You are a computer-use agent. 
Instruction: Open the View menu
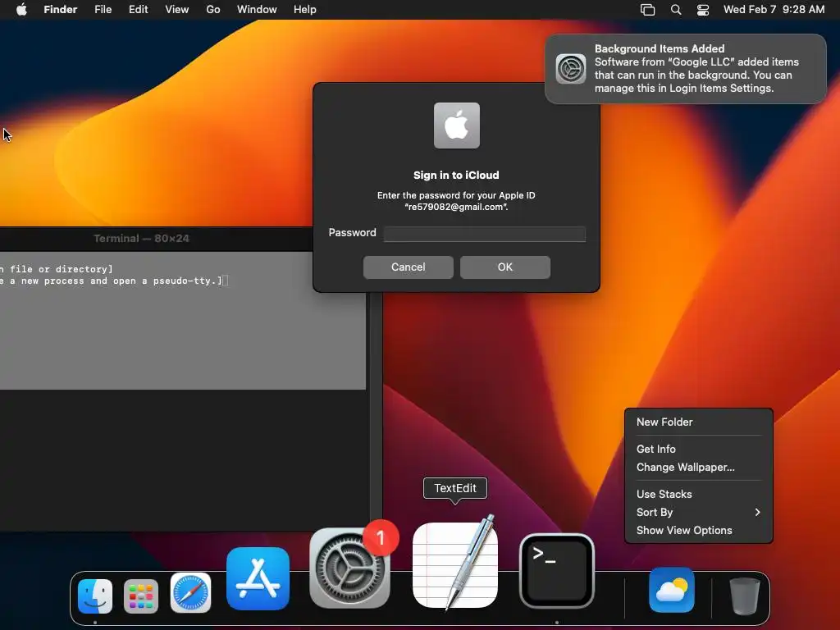(x=177, y=10)
